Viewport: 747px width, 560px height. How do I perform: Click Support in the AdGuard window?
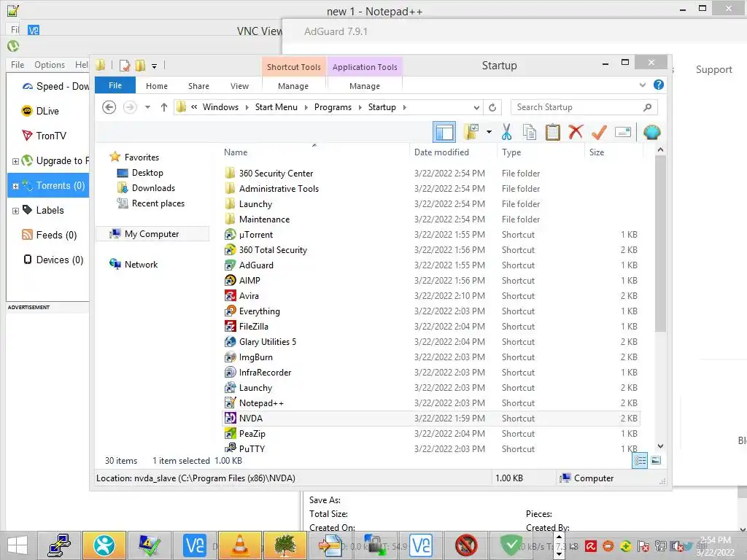[713, 69]
